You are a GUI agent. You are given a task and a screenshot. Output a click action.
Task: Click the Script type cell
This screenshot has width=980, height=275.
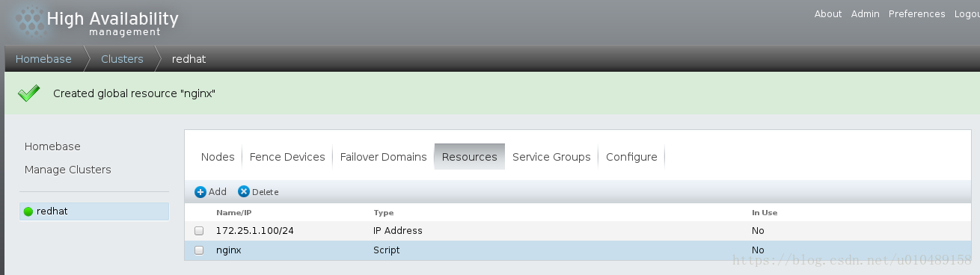(x=386, y=250)
